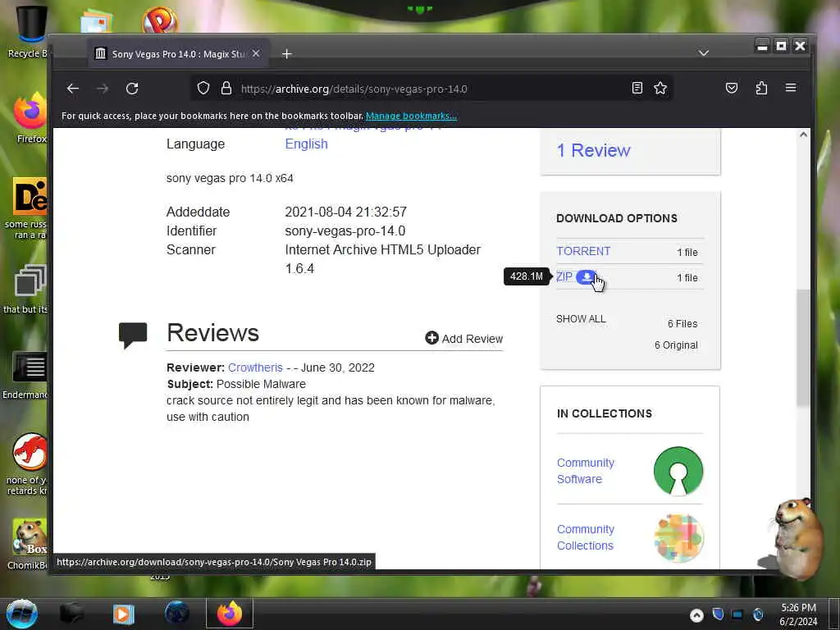Click the padlock site info icon
840x630 pixels.
click(x=226, y=89)
